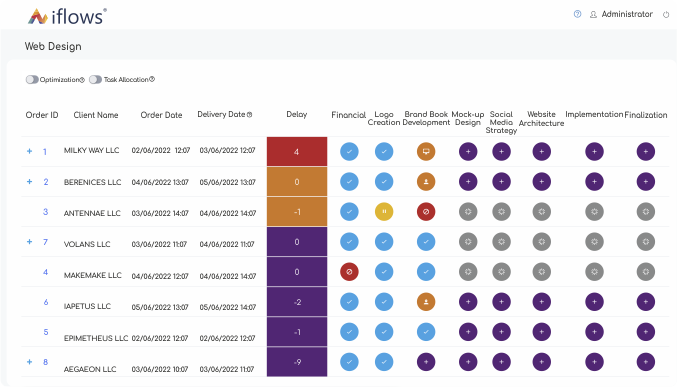Click the help question mark icon

[577, 14]
